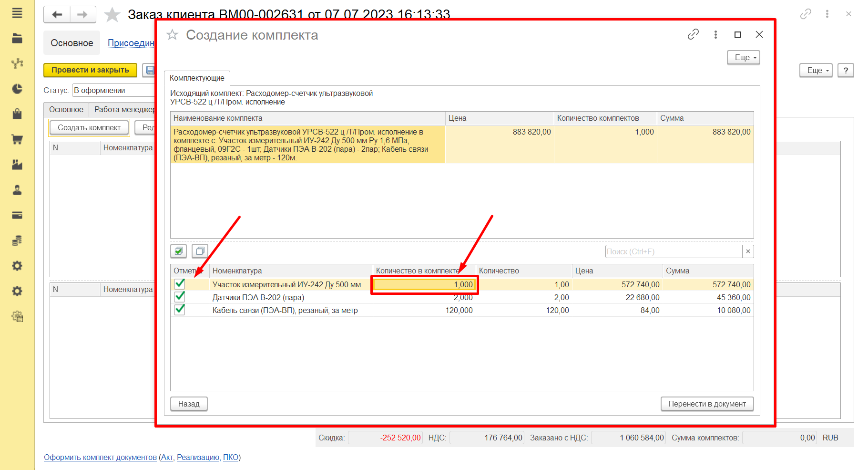Viewport: 868px width, 470px height.
Task: Click the Назад button
Action: click(189, 404)
